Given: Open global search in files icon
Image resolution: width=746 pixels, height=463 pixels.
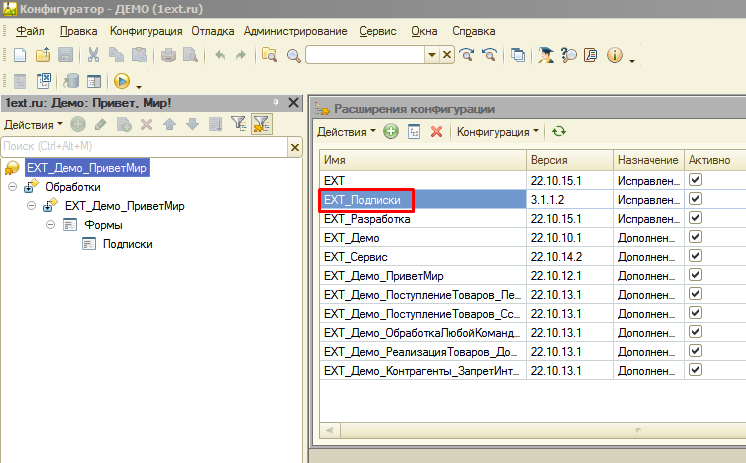Looking at the screenshot, I should [x=270, y=55].
